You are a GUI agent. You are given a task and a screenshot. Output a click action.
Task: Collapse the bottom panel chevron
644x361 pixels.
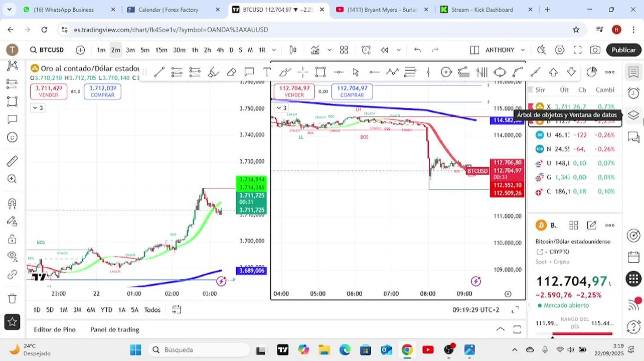tap(501, 329)
